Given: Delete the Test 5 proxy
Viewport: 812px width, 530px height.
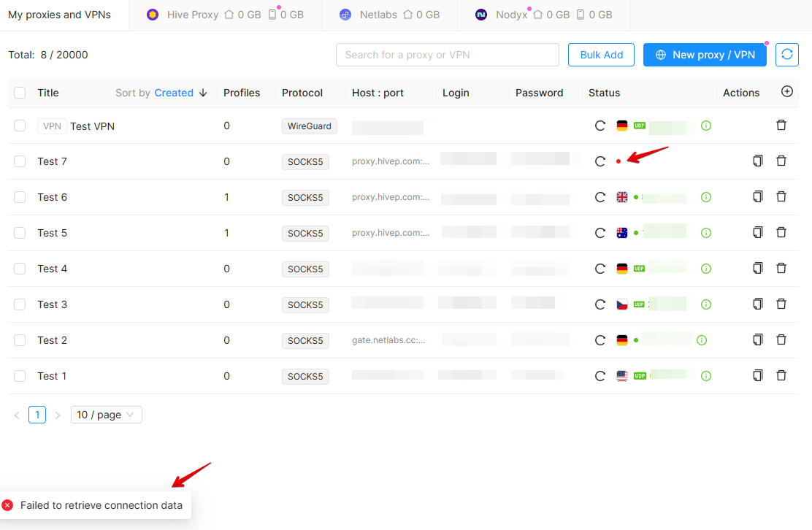Looking at the screenshot, I should (781, 232).
